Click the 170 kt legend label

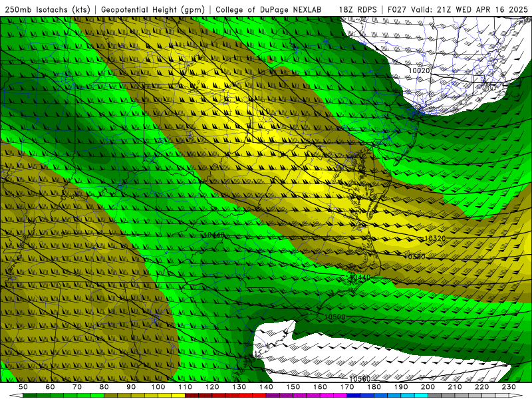coord(346,387)
